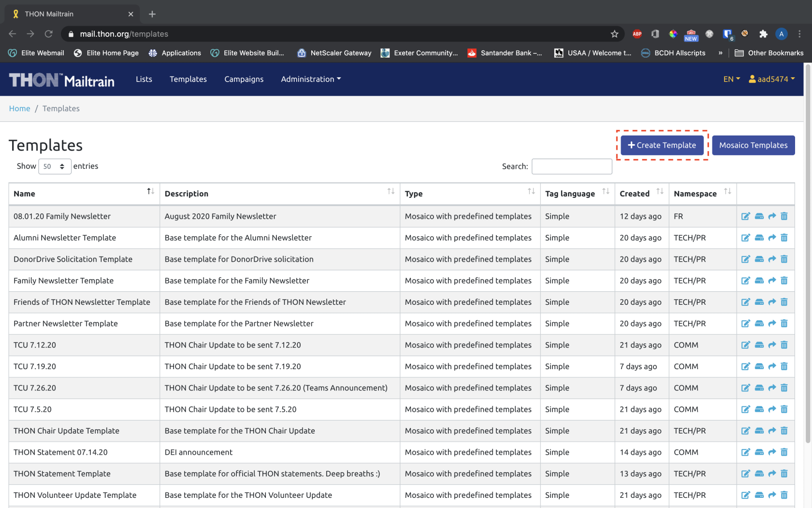The width and height of the screenshot is (812, 508).
Task: Open files for TCU 7.19.20
Action: [759, 366]
